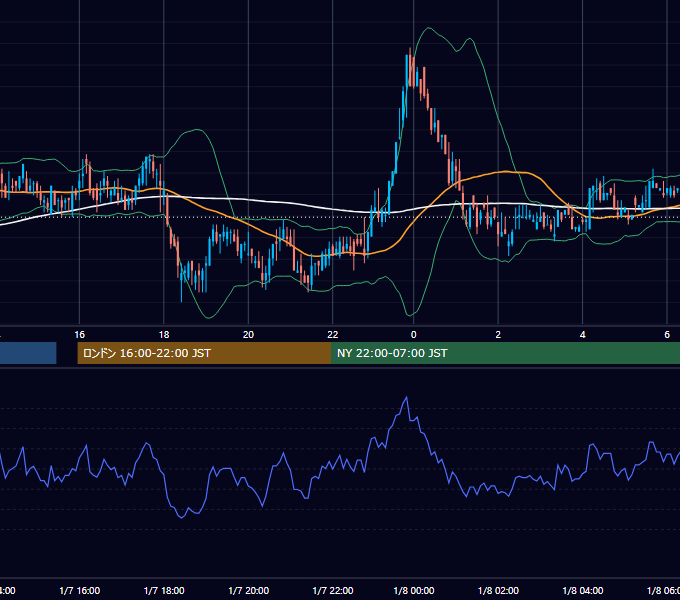Click the ロンドン 16:00-22:00 JST session bar
This screenshot has width=680, height=600.
pyautogui.click(x=204, y=353)
